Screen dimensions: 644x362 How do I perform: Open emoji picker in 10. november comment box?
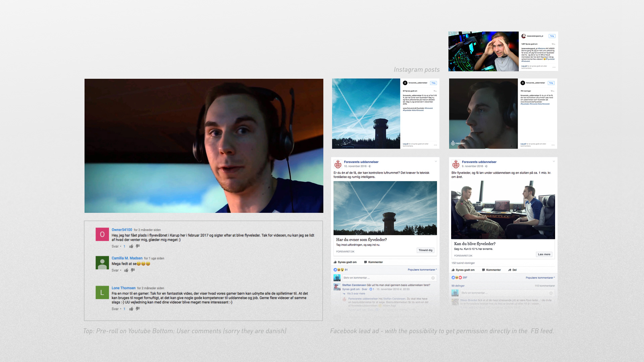433,278
